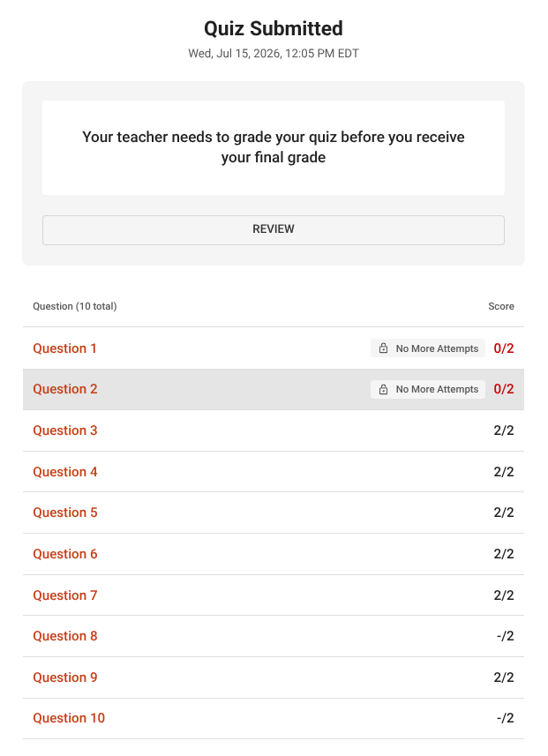
Task: Click the -/2 score for Question 8
Action: 505,636
